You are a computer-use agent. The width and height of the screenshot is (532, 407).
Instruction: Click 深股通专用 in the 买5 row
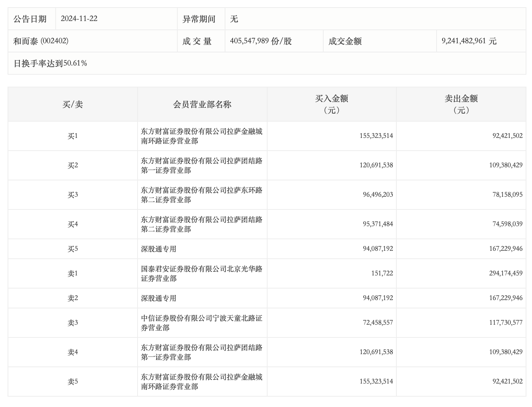point(158,249)
